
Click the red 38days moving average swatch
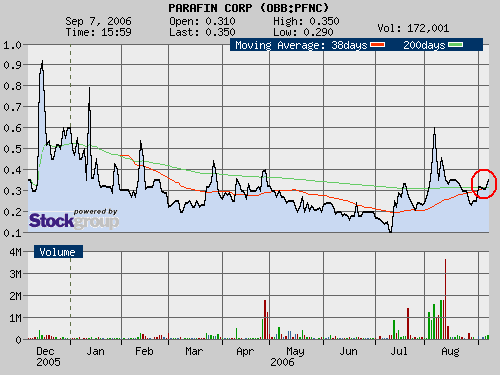point(378,44)
